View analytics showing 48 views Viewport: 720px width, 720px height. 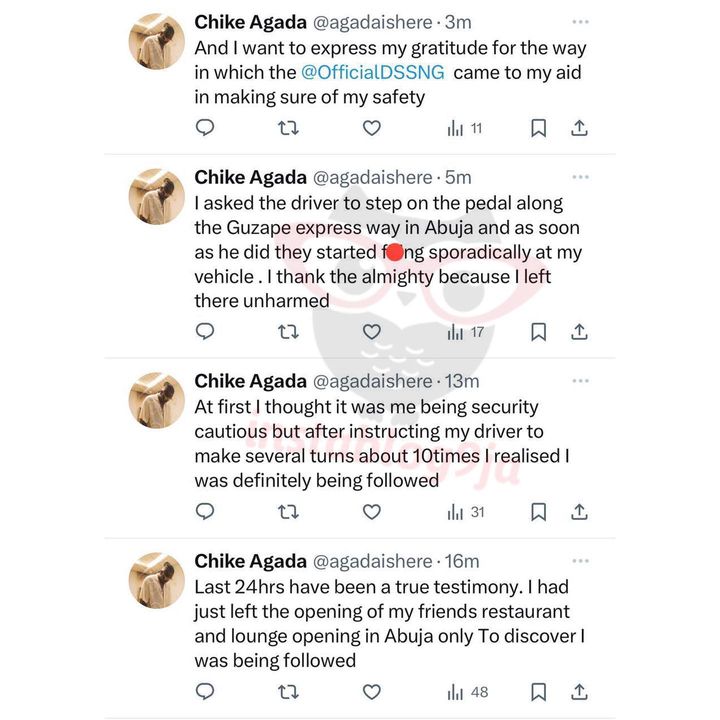pyautogui.click(x=466, y=692)
